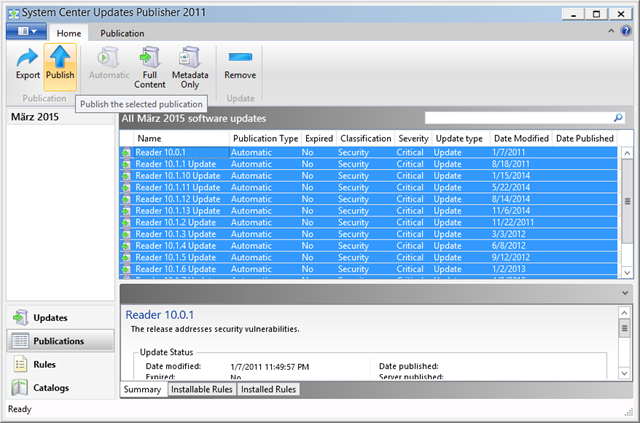
Task: Click the date modified value 1/7/2011 11:49:57 PM
Action: coord(269,367)
